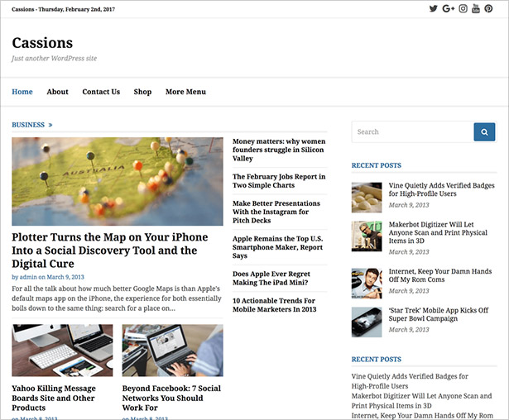
Task: Click the 'Just another WordPress site' tagline
Action: [55, 59]
